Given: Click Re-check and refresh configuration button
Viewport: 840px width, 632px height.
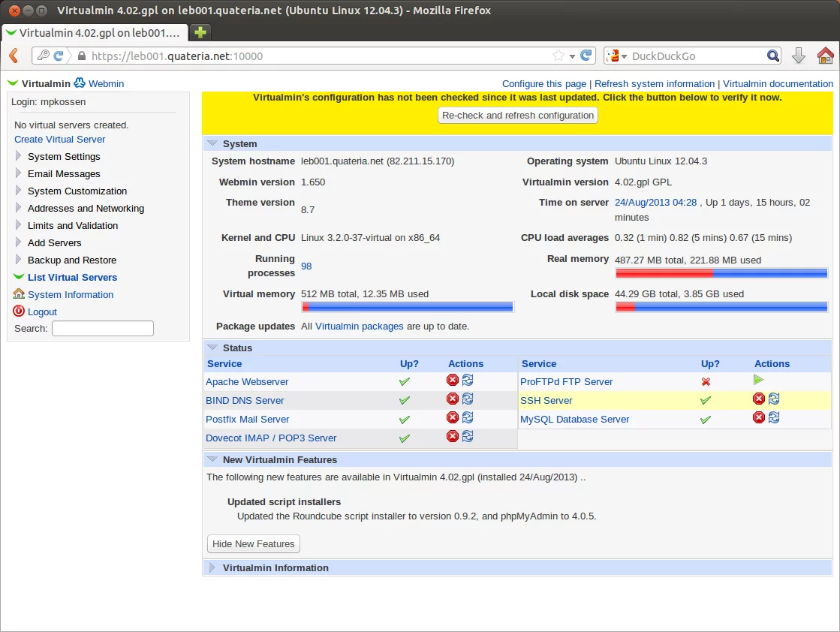Looking at the screenshot, I should [518, 115].
